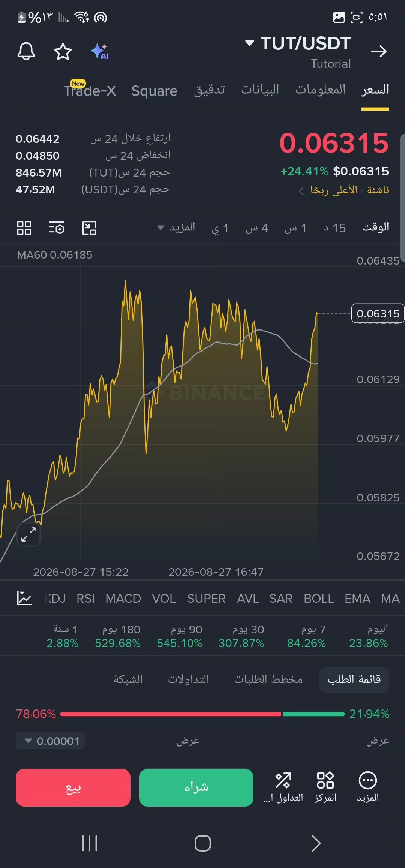Viewport: 405px width, 868px height.
Task: Select the الوقت line chart view
Action: tap(375, 227)
